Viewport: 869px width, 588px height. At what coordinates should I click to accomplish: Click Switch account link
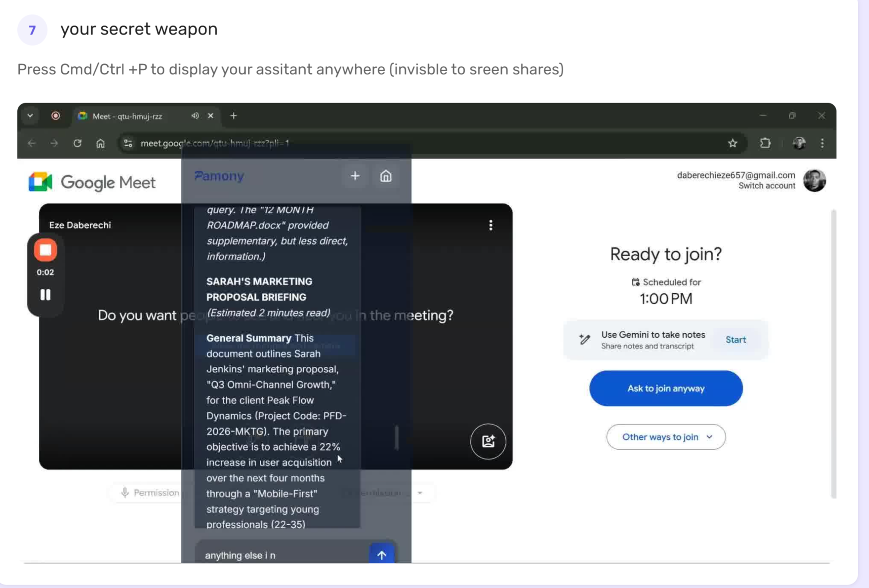click(x=766, y=186)
